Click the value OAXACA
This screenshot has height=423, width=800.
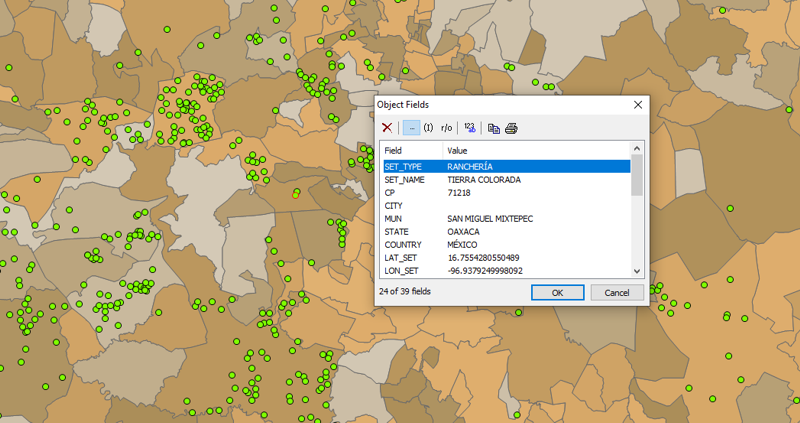pyautogui.click(x=463, y=232)
